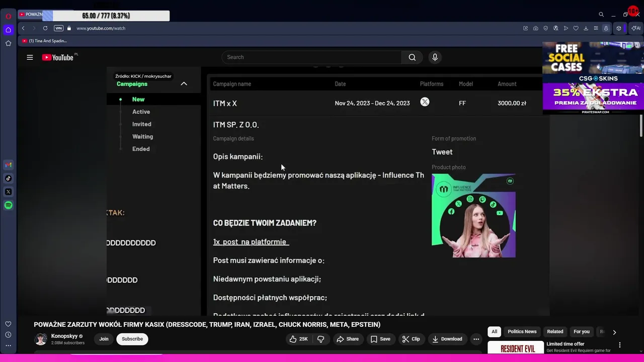This screenshot has width=644, height=362.
Task: Open the bookmarks star in Opera sidebar
Action: [x=8, y=44]
